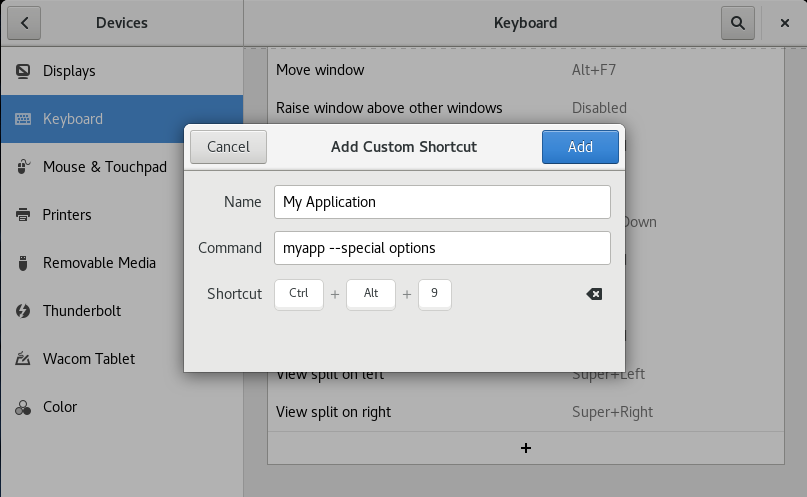Click the Displays monitor icon

[23, 71]
